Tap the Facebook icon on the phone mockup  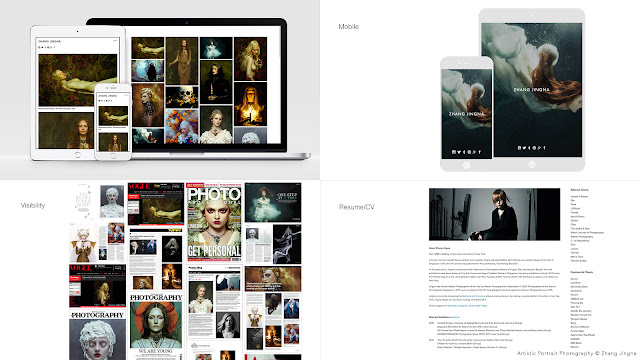[x=480, y=152]
